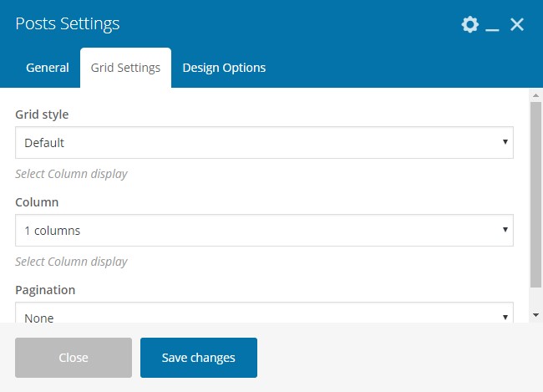Open the Column dropdown showing 1 columns
Image resolution: width=543 pixels, height=392 pixels.
point(264,230)
